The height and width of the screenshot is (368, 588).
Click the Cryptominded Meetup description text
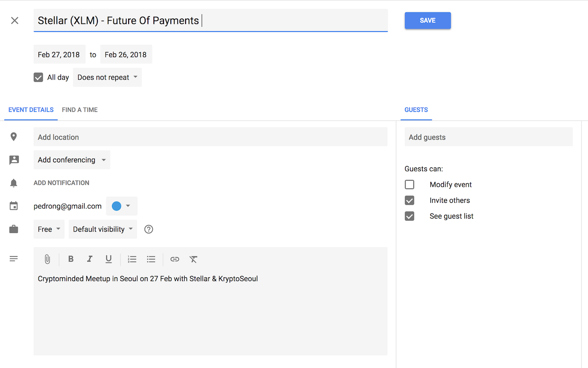point(148,279)
